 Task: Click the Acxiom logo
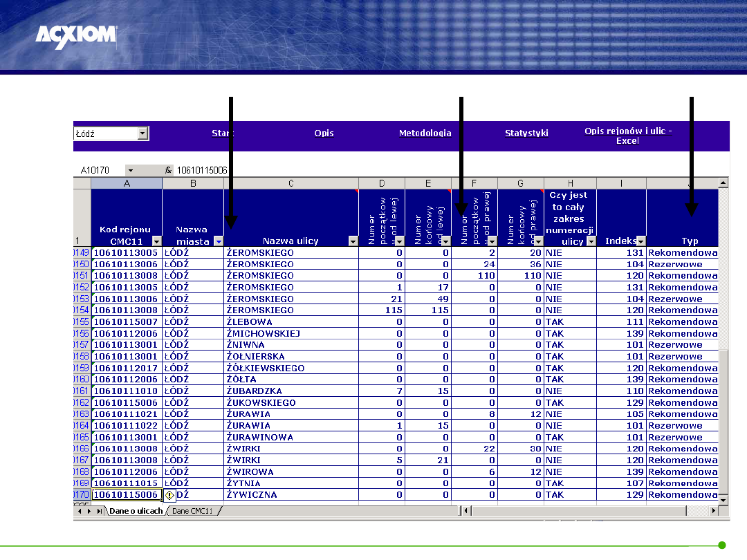coord(76,35)
